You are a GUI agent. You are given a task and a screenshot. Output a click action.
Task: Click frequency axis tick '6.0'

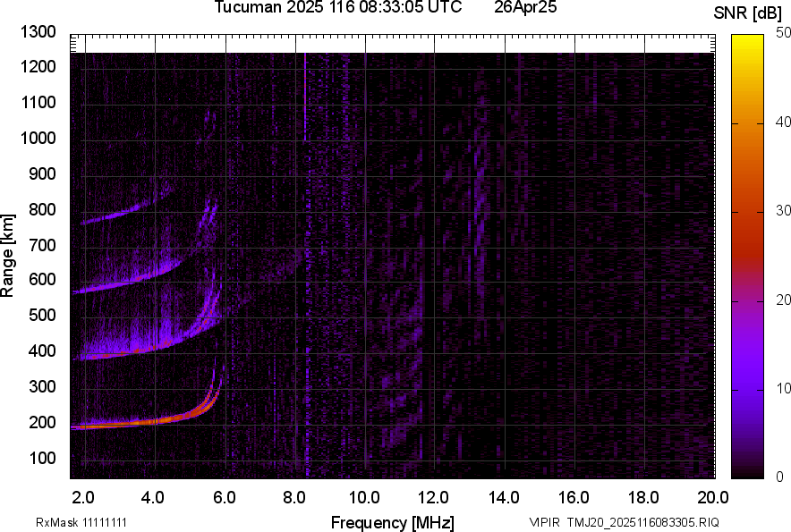(x=225, y=498)
